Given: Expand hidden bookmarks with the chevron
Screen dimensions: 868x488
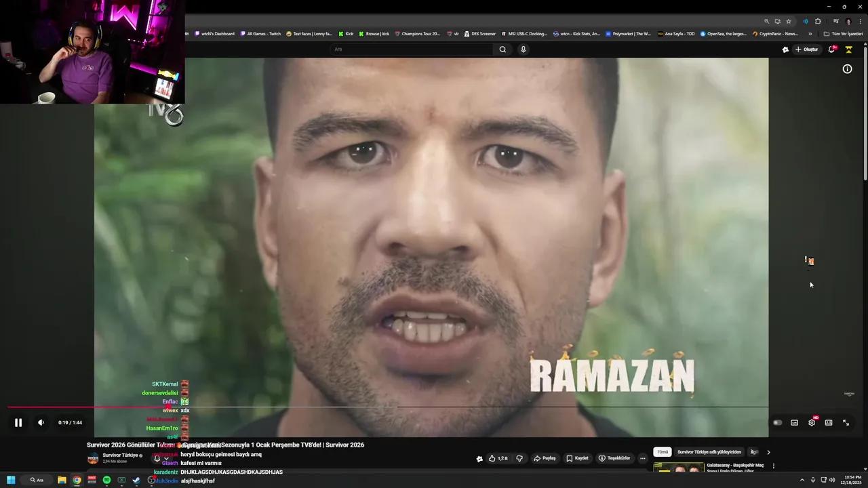Looking at the screenshot, I should click(811, 33).
